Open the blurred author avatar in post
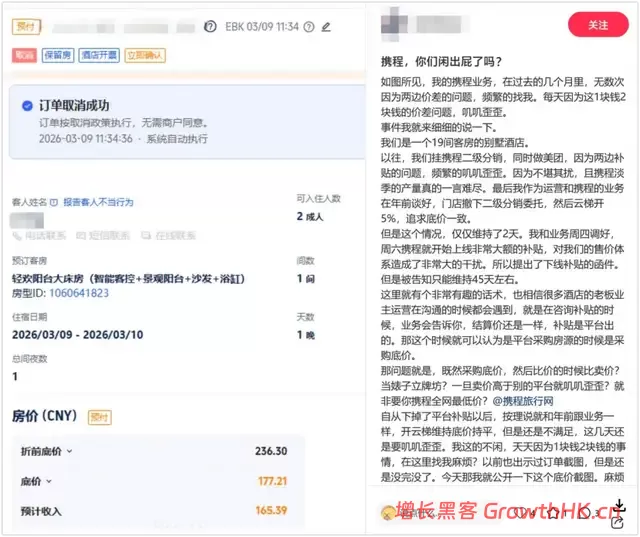Image resolution: width=640 pixels, height=537 pixels. 394,24
